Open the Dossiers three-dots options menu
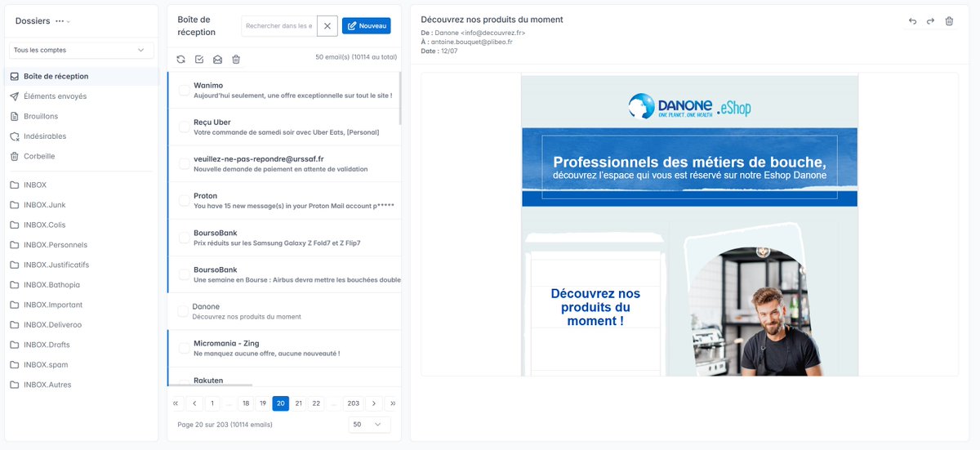 tap(60, 21)
